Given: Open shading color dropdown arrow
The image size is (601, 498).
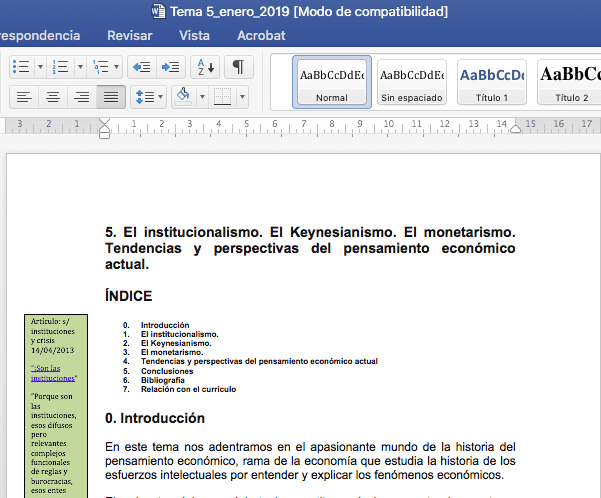Looking at the screenshot, I should 202,97.
